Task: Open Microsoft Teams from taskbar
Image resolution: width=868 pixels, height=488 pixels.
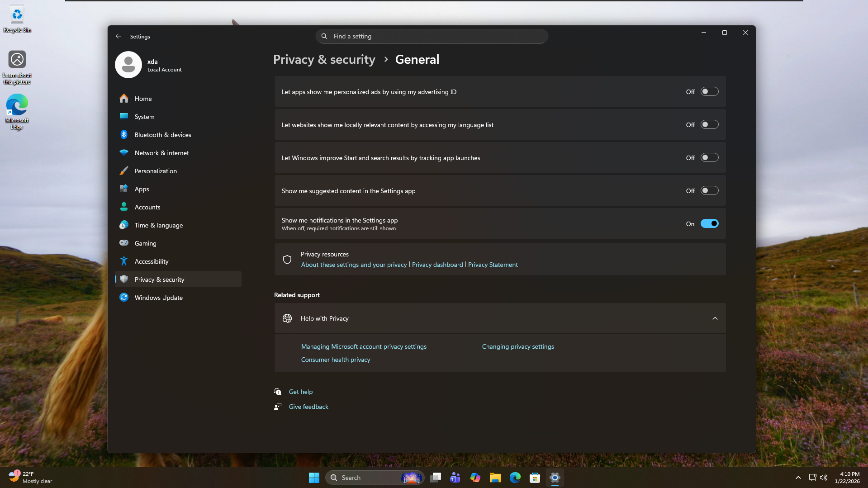Action: 455,478
